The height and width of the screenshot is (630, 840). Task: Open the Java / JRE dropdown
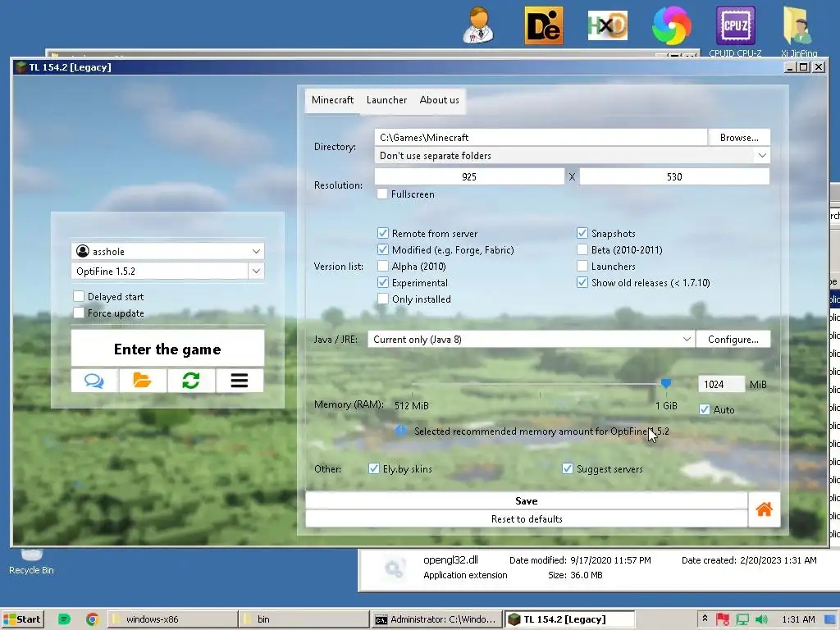click(x=531, y=339)
